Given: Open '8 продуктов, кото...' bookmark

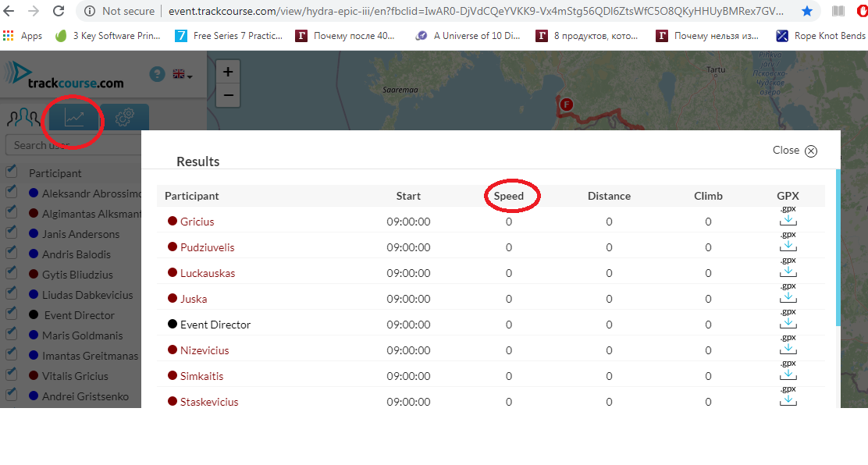Looking at the screenshot, I should click(587, 35).
